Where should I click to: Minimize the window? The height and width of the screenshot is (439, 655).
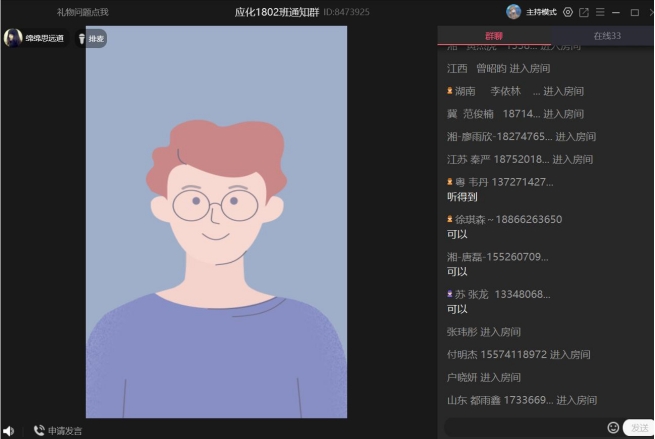(616, 13)
